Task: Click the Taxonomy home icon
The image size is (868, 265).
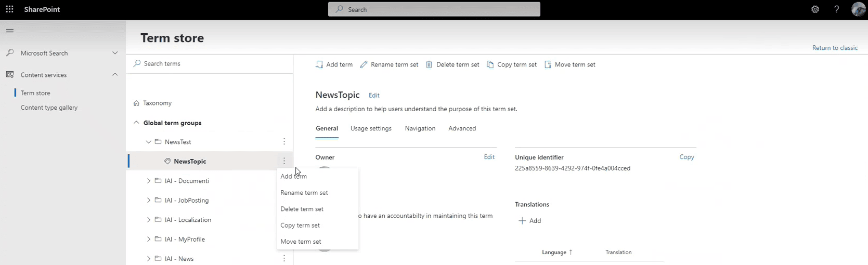Action: pos(136,103)
